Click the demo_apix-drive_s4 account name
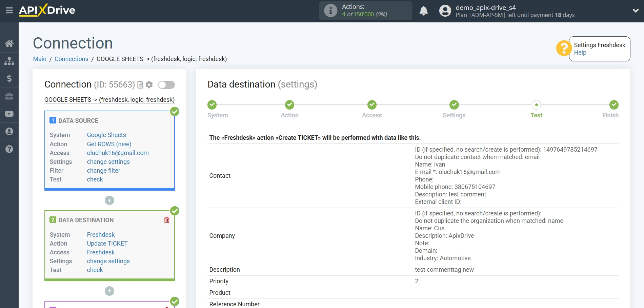This screenshot has width=644, height=308. (x=486, y=7)
